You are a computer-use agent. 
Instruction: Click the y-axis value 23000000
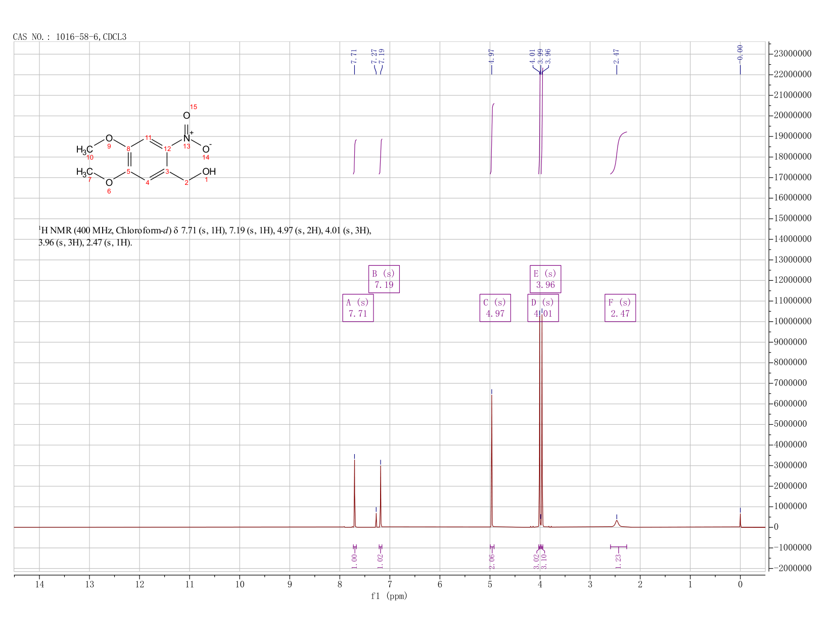[x=793, y=54]
